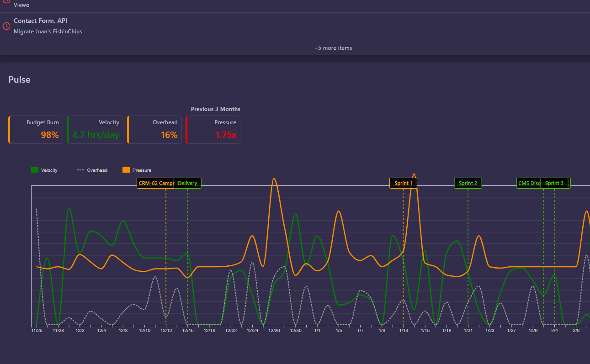Select the clock icon next to Contact Form, API
The height and width of the screenshot is (364, 590).
(6, 26)
